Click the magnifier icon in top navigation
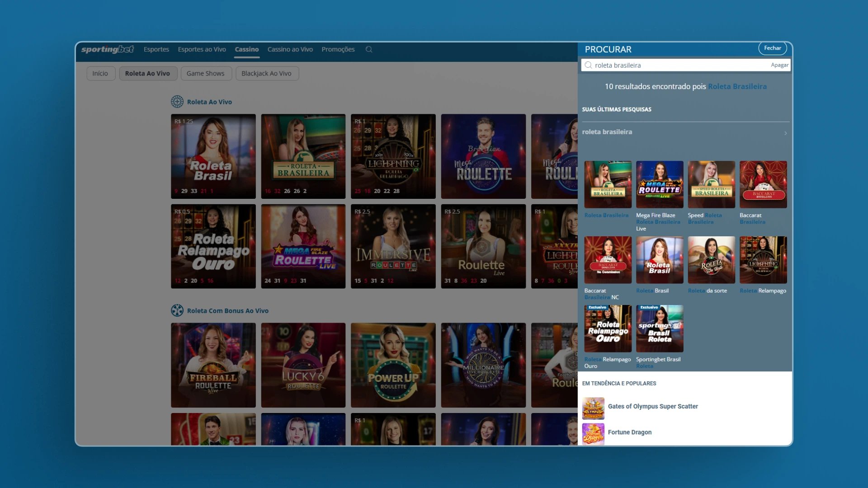The width and height of the screenshot is (868, 488). click(369, 49)
